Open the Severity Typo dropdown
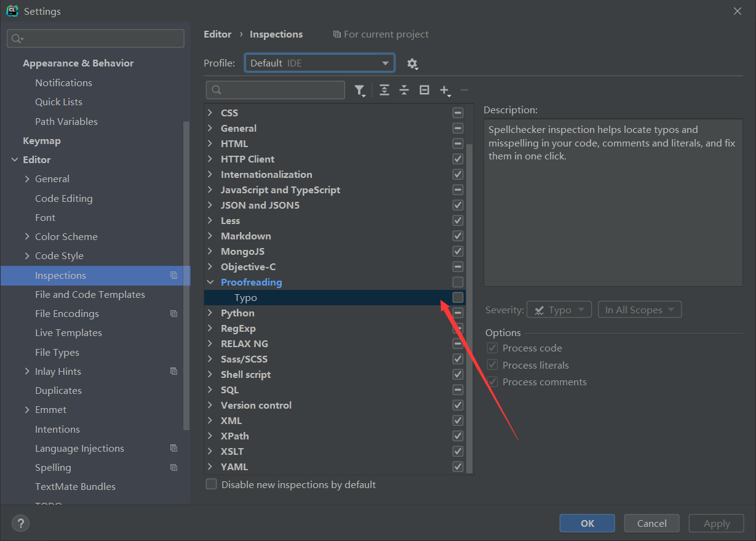Viewport: 756px width, 541px height. (x=559, y=310)
